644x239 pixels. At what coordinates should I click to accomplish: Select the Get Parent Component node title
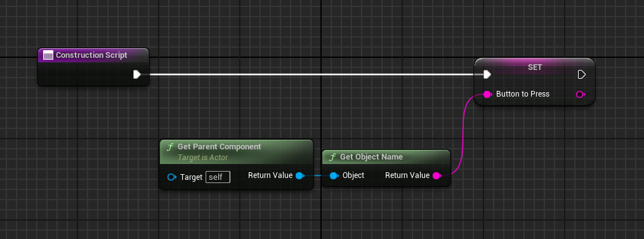coord(220,147)
